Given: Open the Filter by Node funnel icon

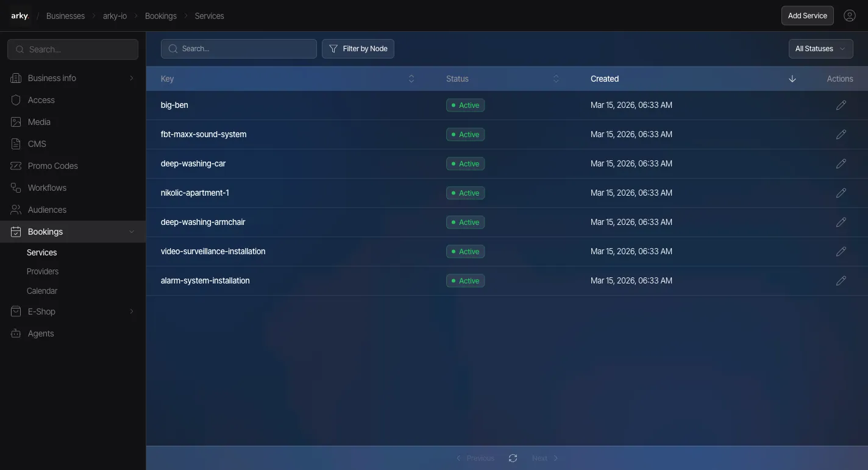Looking at the screenshot, I should point(333,48).
